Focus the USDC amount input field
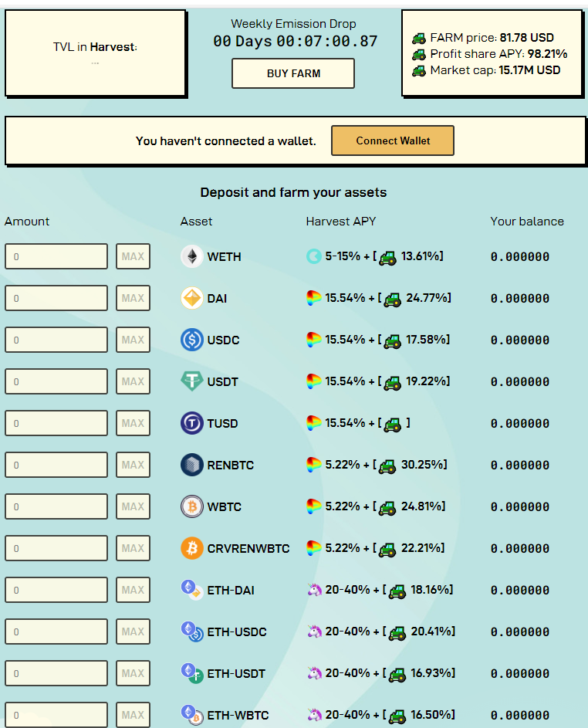Image resolution: width=588 pixels, height=728 pixels. [x=56, y=340]
